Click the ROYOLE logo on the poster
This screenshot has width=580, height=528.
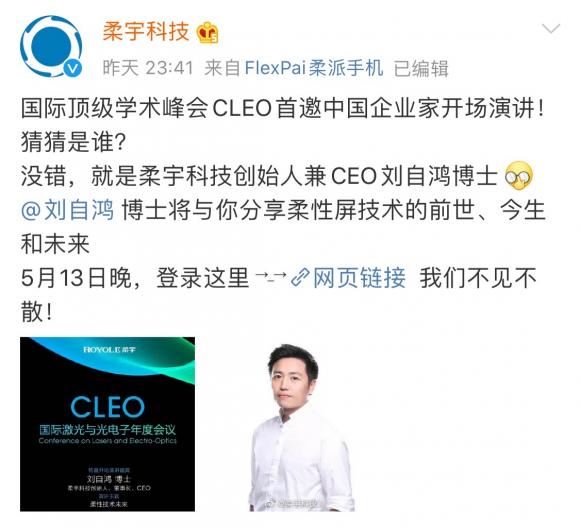(109, 350)
